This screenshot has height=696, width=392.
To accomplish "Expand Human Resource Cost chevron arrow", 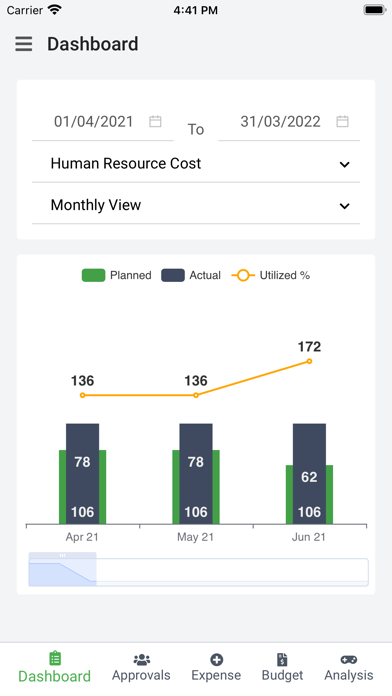I will point(344,165).
